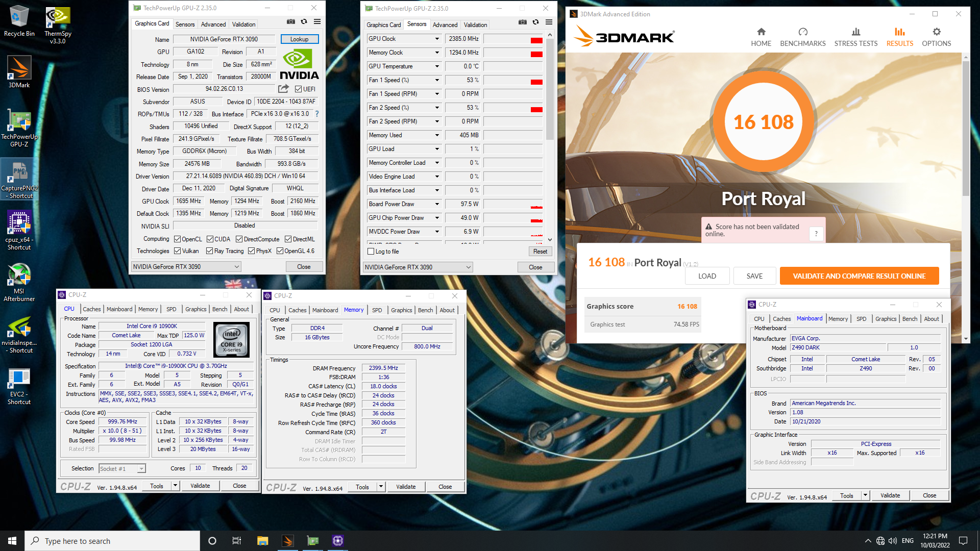Expand Memory Clock sensor dropdown
This screenshot has width=980, height=551.
pos(437,53)
